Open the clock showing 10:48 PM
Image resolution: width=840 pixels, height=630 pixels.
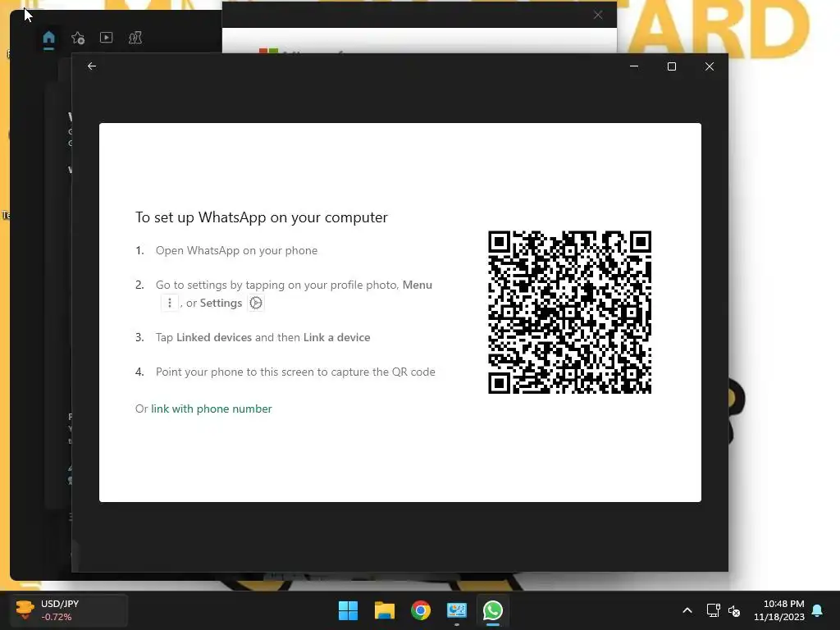pos(779,610)
